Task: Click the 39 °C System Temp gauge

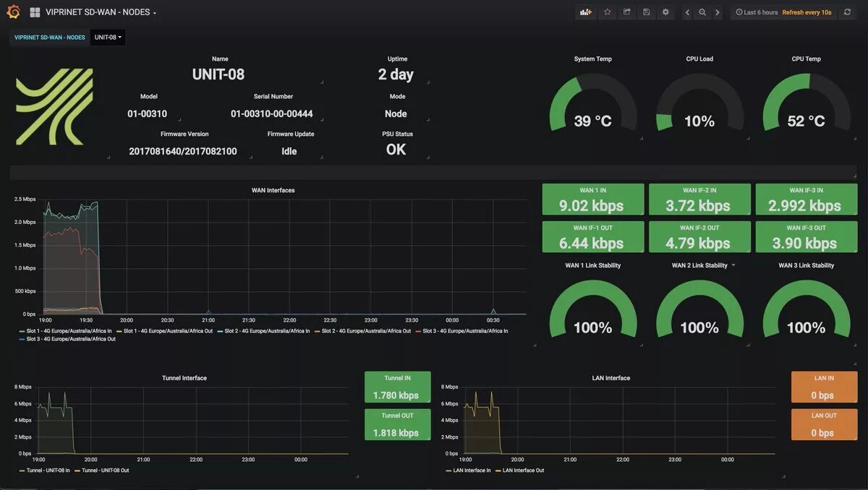Action: (x=593, y=103)
